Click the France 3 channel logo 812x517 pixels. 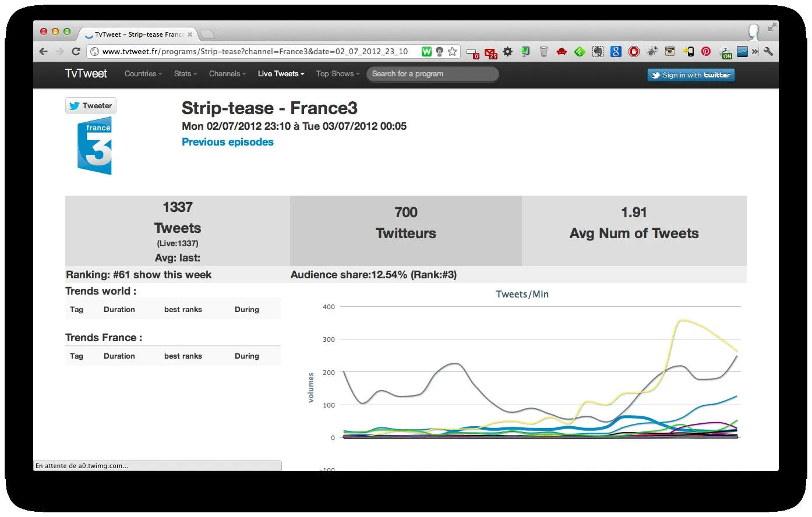94,146
